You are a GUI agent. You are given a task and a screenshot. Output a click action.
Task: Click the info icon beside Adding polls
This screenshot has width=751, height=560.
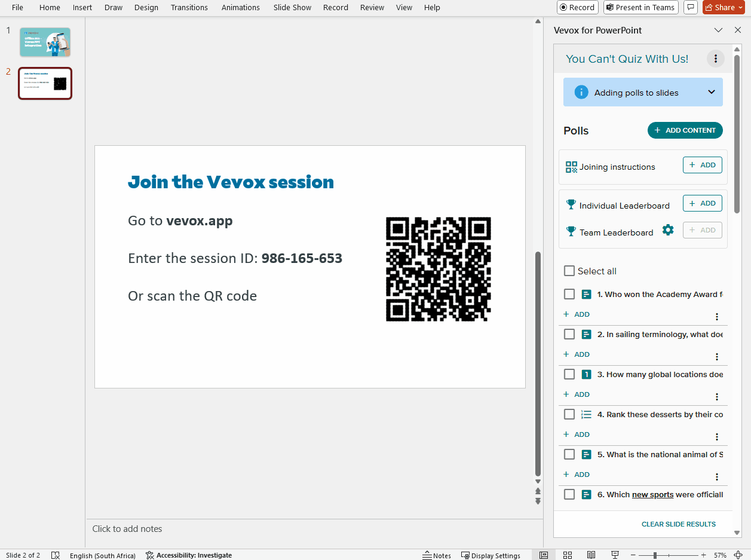(581, 93)
